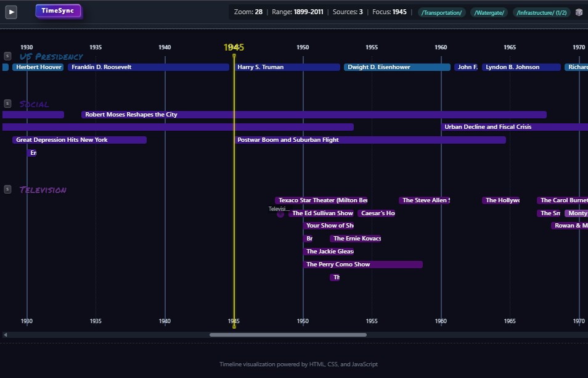
Task: Select the Dwight D. Eisenhower event bar
Action: [397, 67]
